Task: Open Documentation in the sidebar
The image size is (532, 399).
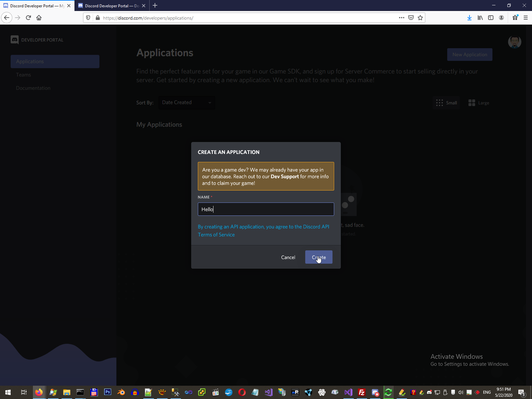Action: 33,88
